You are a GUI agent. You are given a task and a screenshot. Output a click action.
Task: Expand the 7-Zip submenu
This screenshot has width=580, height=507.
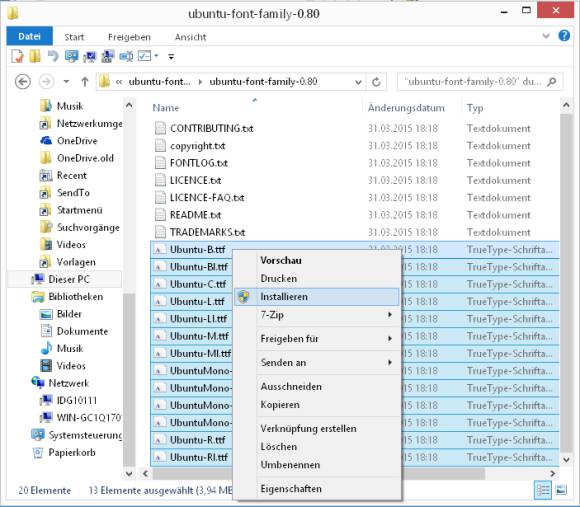pos(317,315)
